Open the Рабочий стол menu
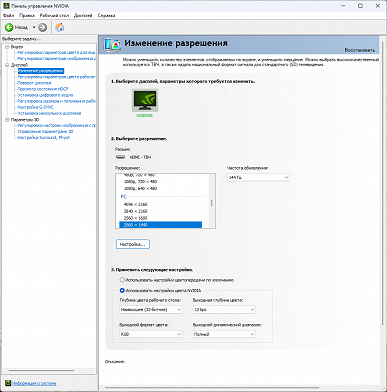Image resolution: width=387 pixels, height=392 pixels. tap(54, 15)
